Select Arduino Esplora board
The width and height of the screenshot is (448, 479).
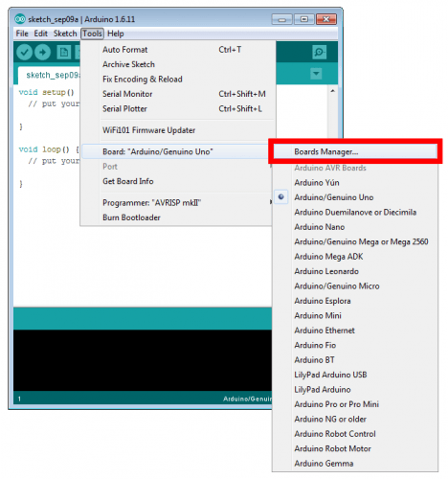coord(355,301)
